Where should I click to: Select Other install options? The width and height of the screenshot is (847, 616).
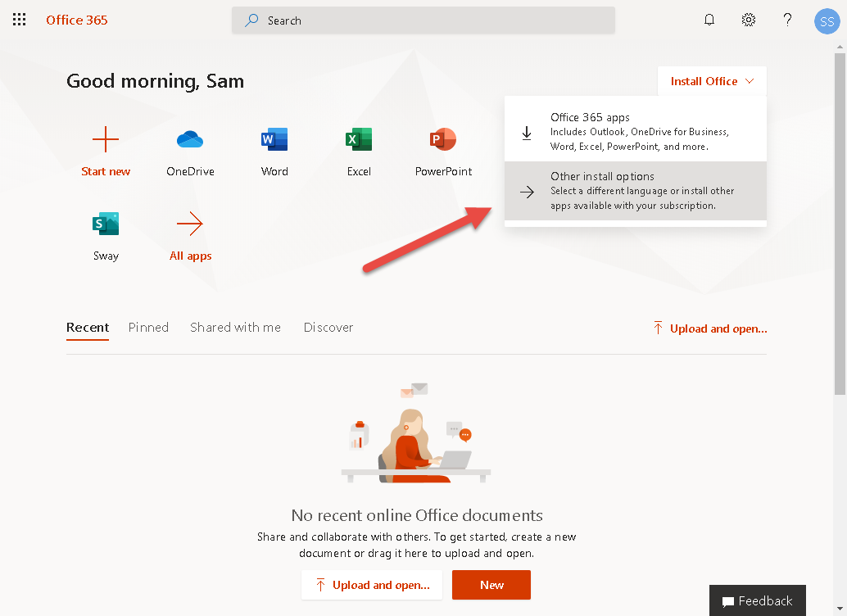636,191
